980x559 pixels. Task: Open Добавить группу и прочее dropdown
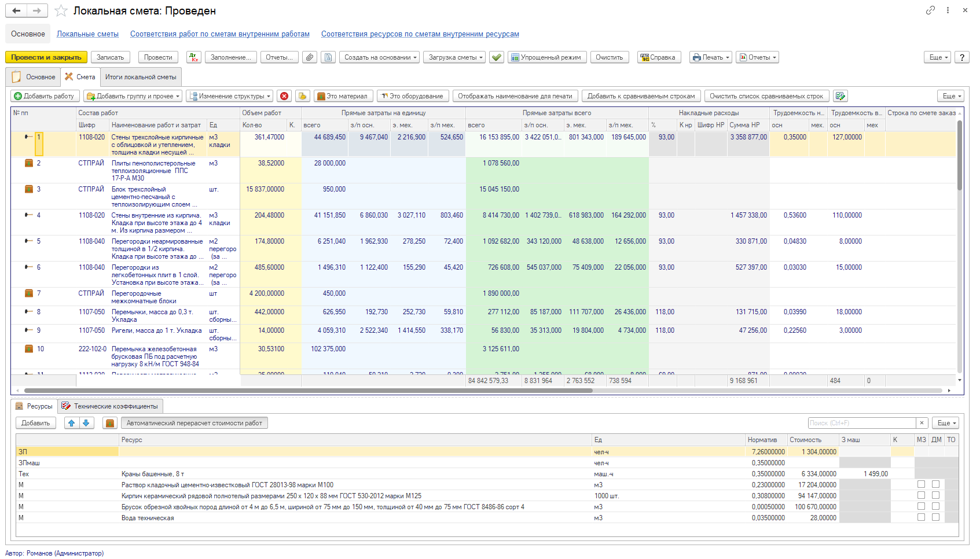point(133,96)
